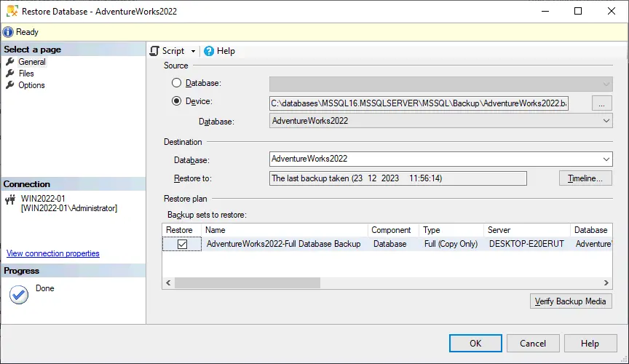Click the horizontal scrollbar left arrow
629x364 pixels.
click(x=168, y=283)
